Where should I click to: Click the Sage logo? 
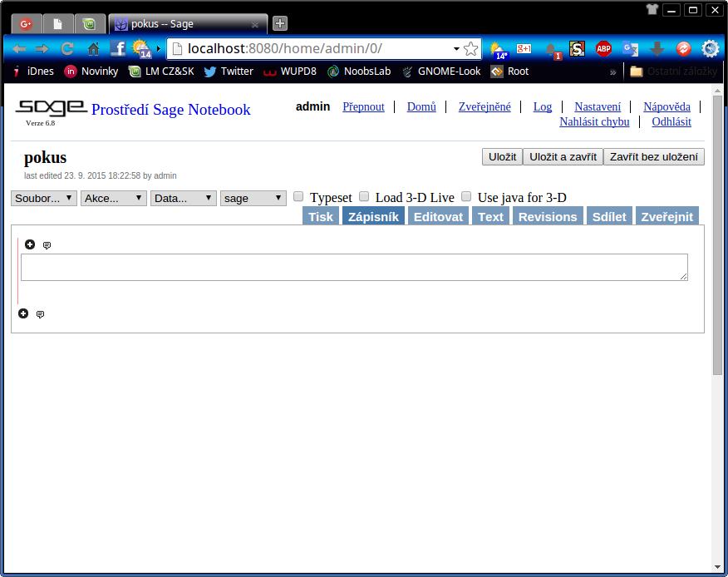pos(51,108)
